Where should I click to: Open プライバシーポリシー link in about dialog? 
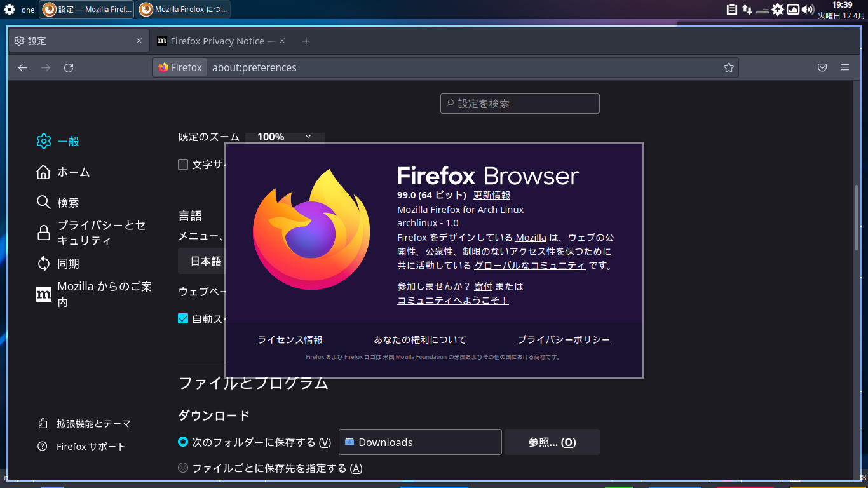(564, 340)
